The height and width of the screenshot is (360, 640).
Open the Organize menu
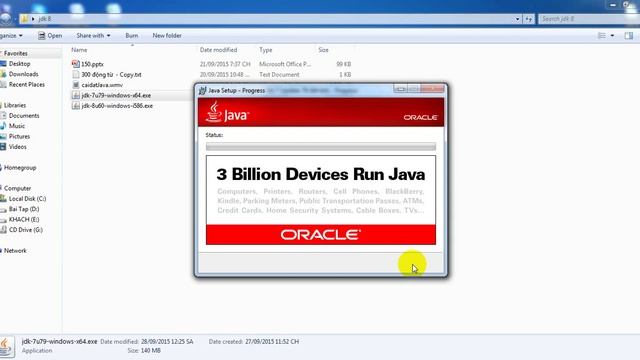(11, 36)
